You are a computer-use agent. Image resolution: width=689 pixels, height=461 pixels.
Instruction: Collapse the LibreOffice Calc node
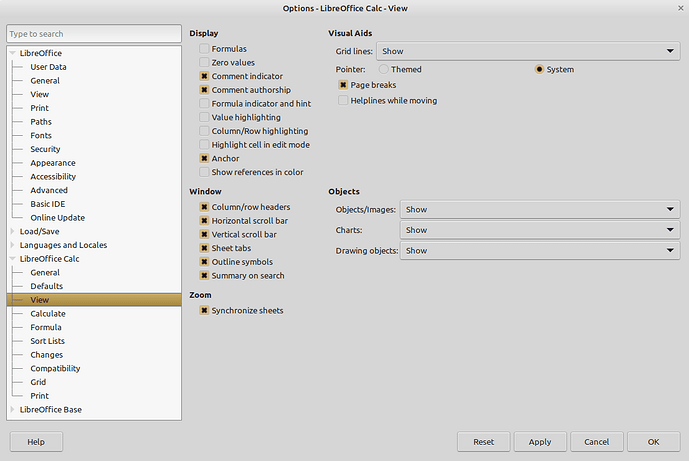pos(12,259)
